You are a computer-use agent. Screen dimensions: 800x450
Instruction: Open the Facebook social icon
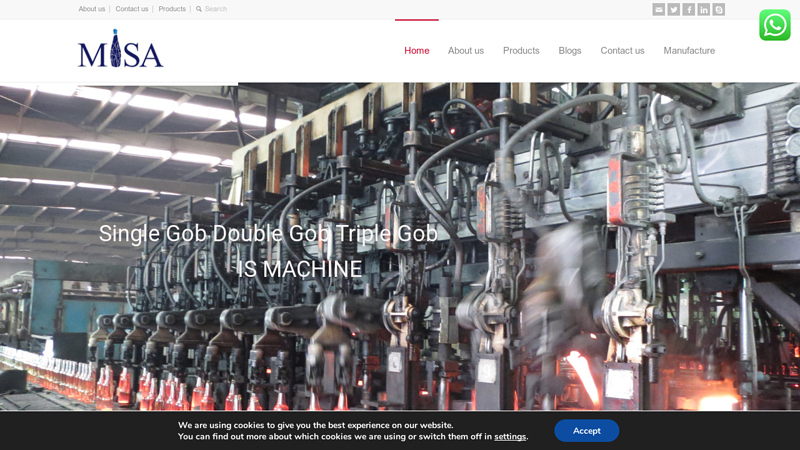point(689,9)
